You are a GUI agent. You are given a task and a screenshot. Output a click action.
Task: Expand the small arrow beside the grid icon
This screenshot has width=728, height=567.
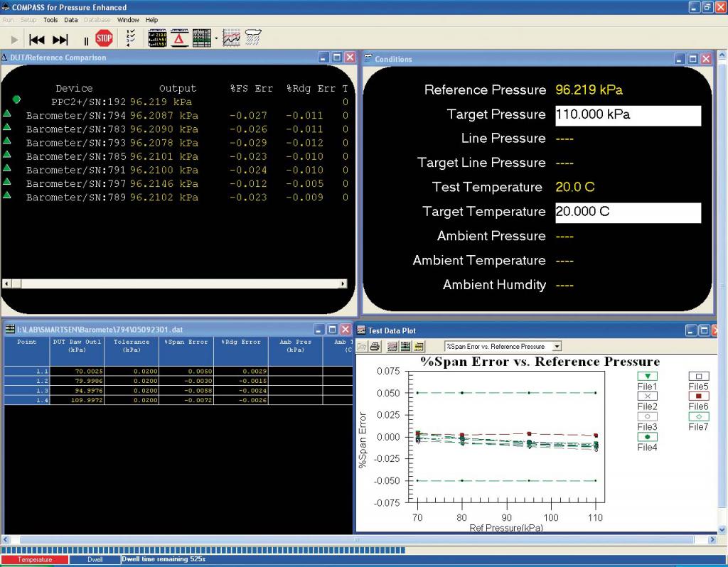coord(216,38)
